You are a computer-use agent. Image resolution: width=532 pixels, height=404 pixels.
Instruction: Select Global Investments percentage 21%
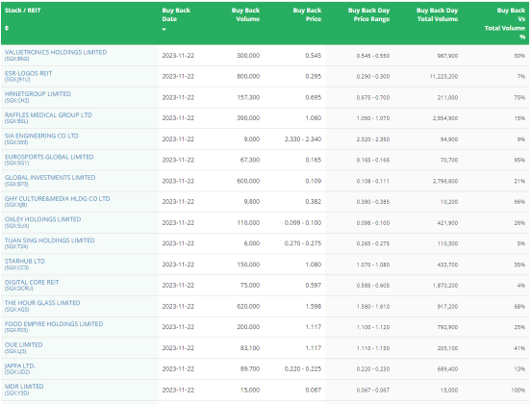(x=519, y=181)
